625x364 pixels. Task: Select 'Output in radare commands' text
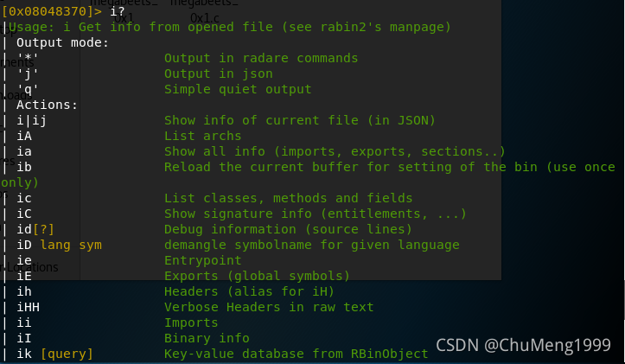pyautogui.click(x=261, y=58)
